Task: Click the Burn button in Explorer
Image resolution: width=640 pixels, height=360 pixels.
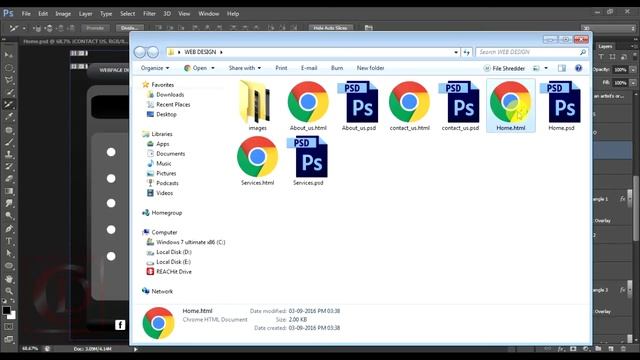Action: click(x=337, y=68)
